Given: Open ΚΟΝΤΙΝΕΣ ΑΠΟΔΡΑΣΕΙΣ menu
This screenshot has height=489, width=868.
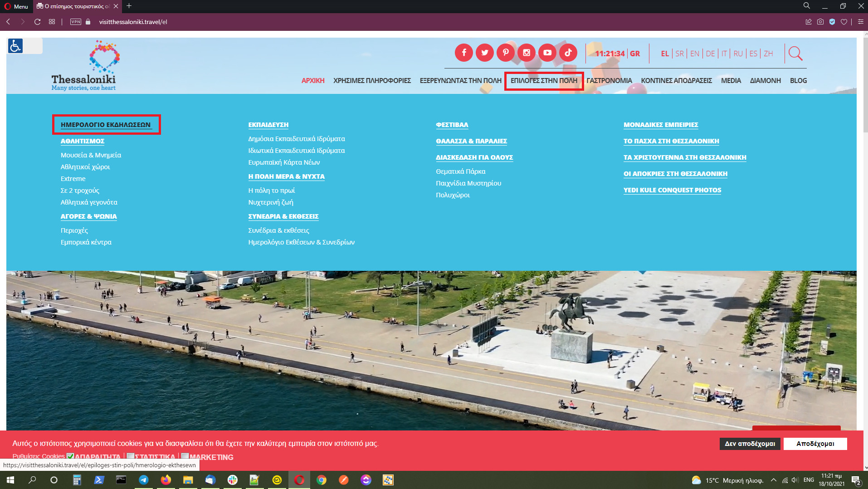Looking at the screenshot, I should click(x=676, y=80).
